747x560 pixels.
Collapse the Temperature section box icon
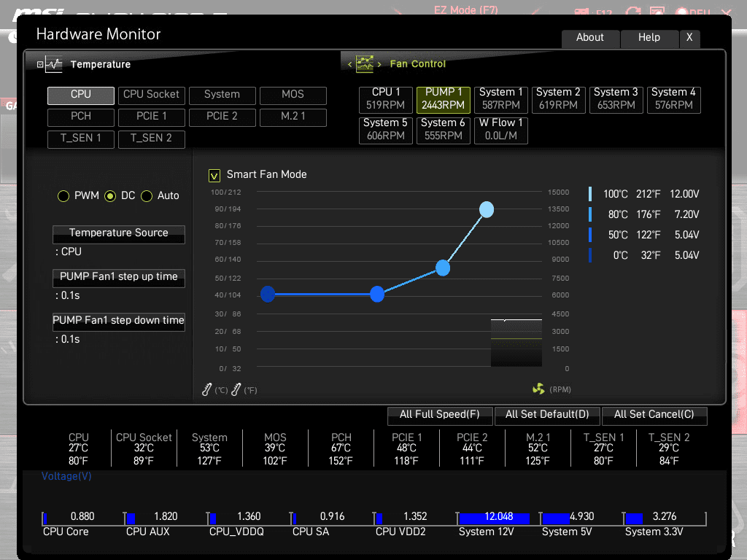point(40,64)
